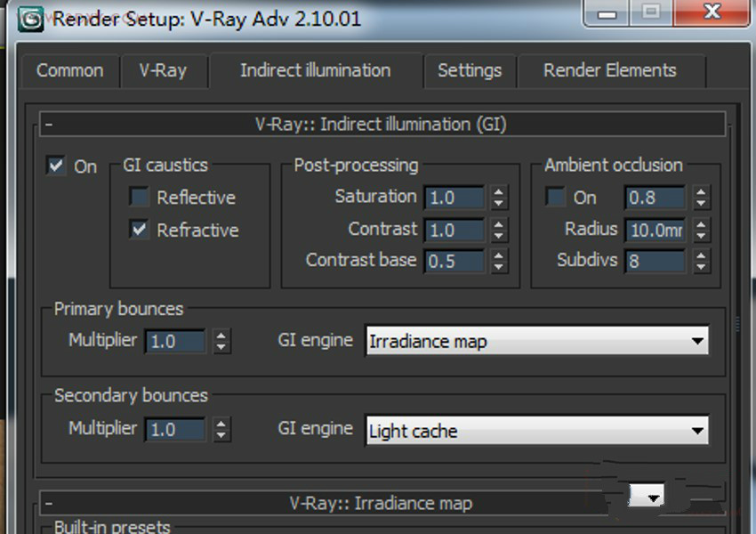This screenshot has height=534, width=756.
Task: Click the "Radius" label text
Action: [x=591, y=229]
